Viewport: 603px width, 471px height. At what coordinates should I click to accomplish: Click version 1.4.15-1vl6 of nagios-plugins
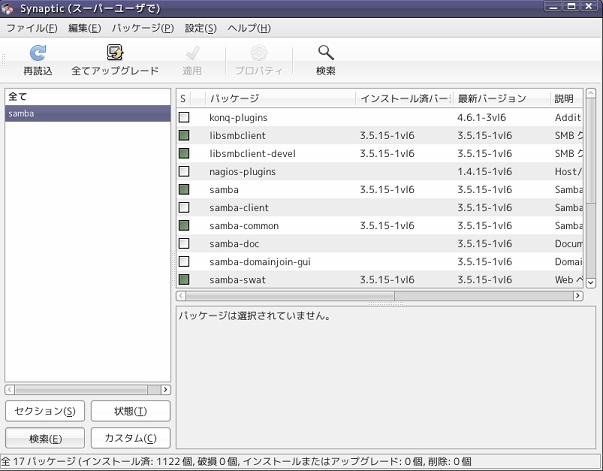485,171
